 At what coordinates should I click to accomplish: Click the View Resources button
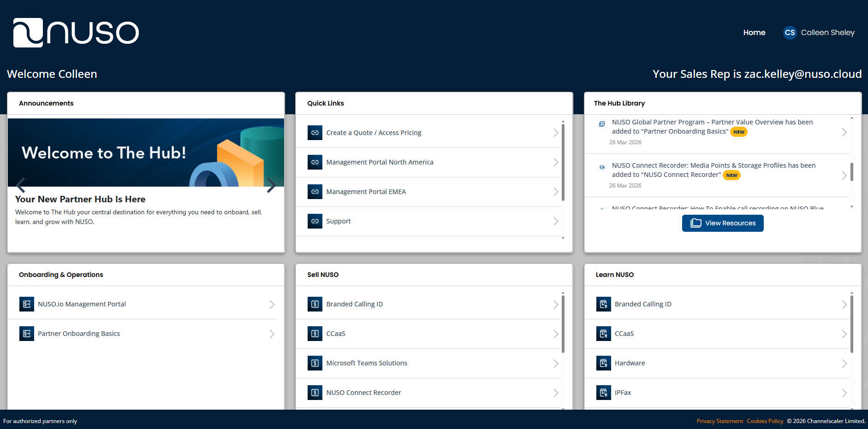723,223
